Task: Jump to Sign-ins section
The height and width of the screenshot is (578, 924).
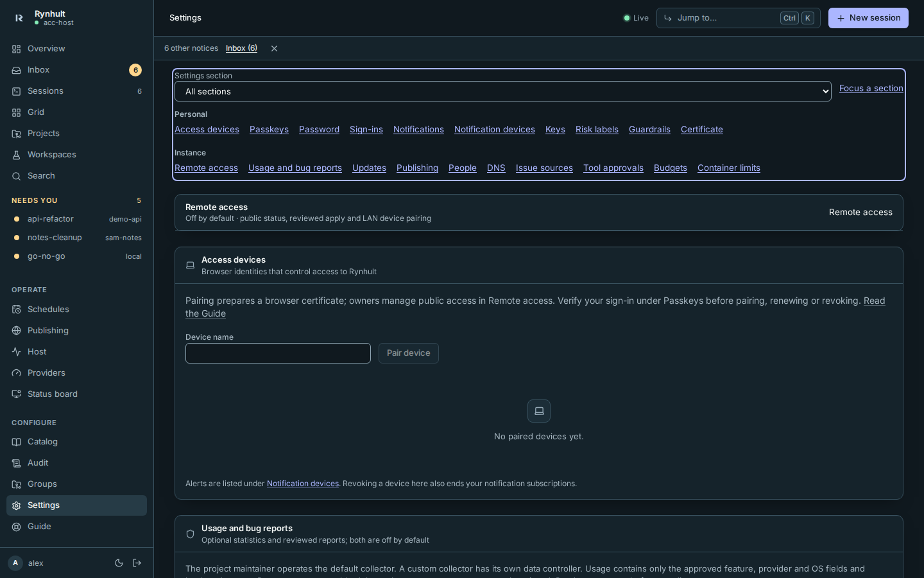Action: click(366, 130)
